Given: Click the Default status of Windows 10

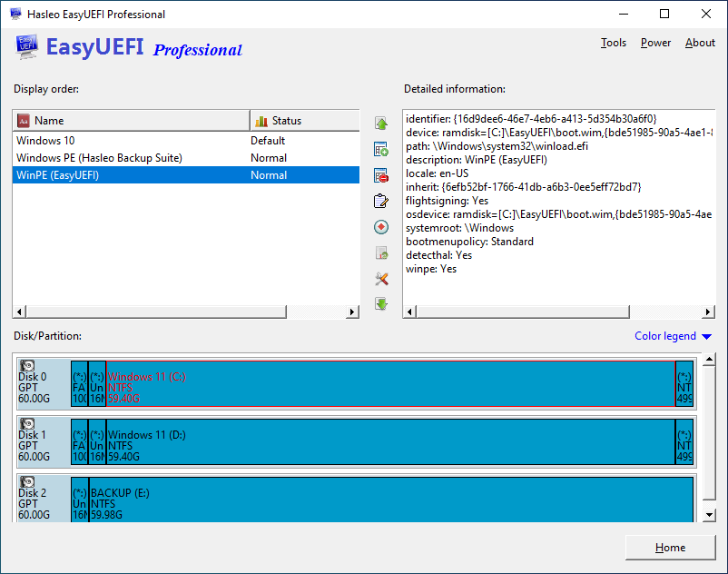Looking at the screenshot, I should coord(268,141).
